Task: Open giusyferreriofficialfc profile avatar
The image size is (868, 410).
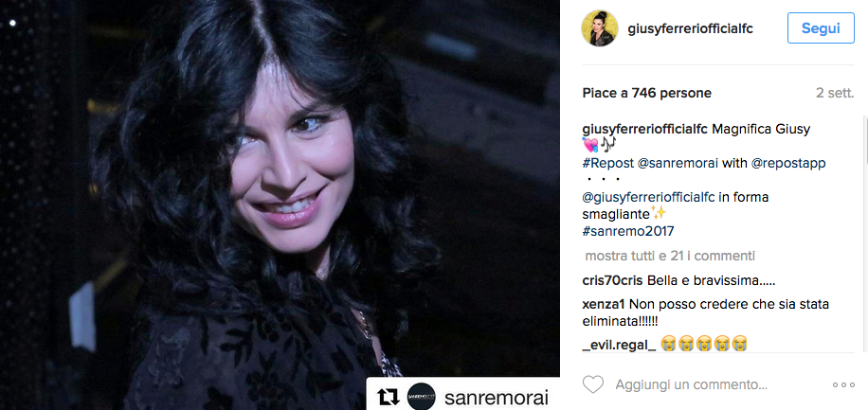Action: click(600, 28)
